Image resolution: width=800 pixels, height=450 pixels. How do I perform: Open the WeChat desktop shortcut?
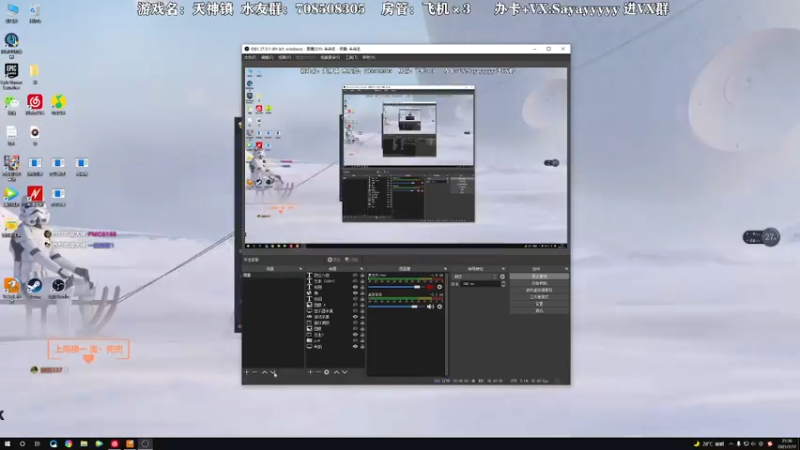click(x=11, y=105)
